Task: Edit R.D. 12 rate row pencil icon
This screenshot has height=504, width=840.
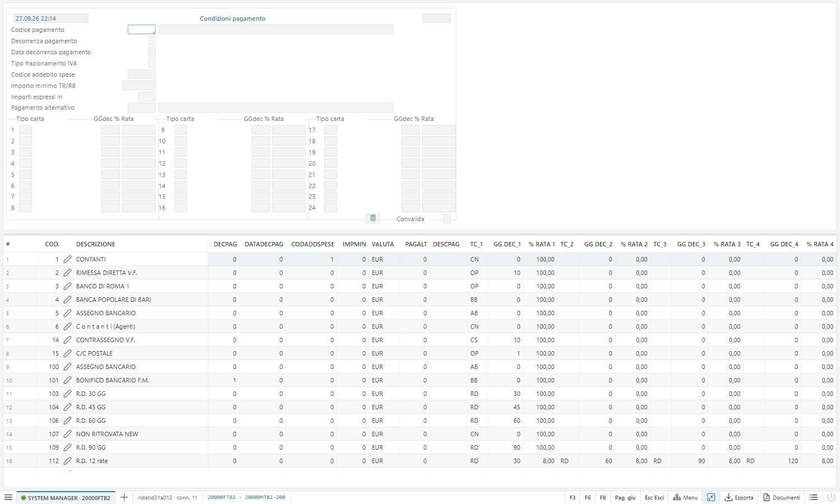Action: [68, 461]
